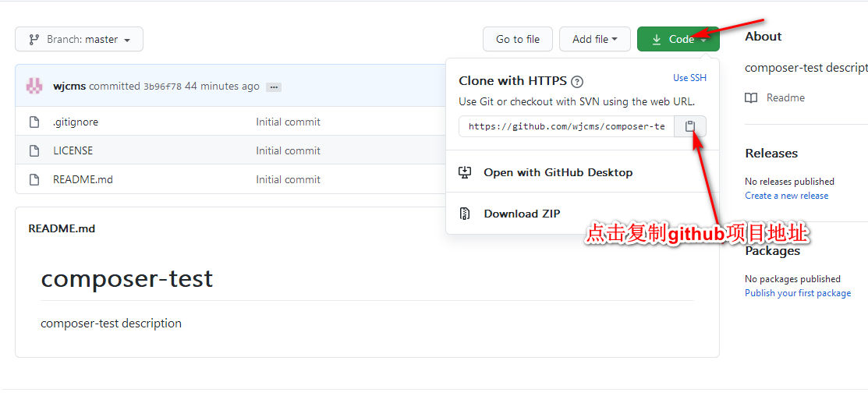Click the Go to file button
The height and width of the screenshot is (396, 868).
[518, 39]
